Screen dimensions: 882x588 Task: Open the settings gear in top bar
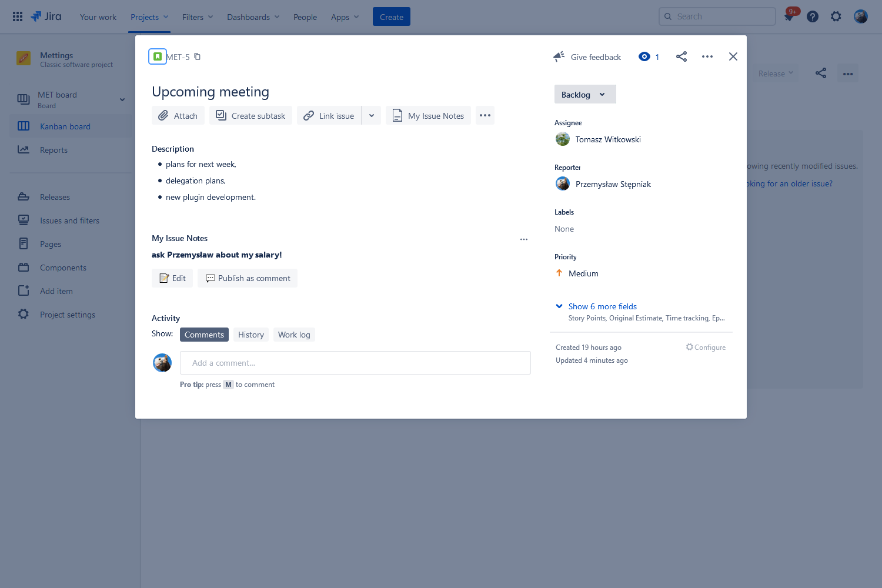pos(836,16)
